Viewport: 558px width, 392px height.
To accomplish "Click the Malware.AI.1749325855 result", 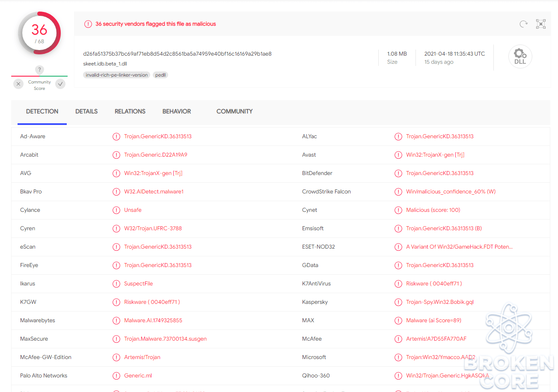I will click(153, 321).
